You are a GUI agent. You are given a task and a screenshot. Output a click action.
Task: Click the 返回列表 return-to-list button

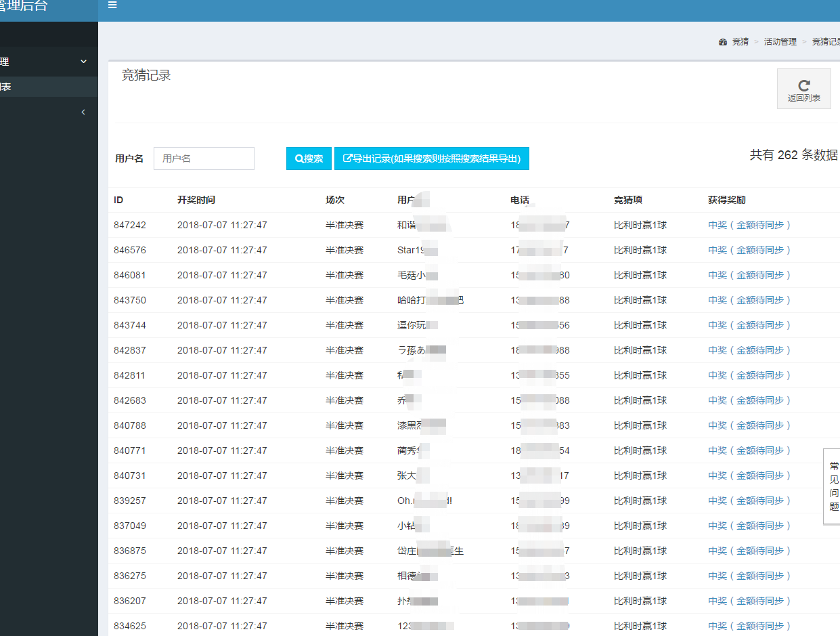[803, 89]
